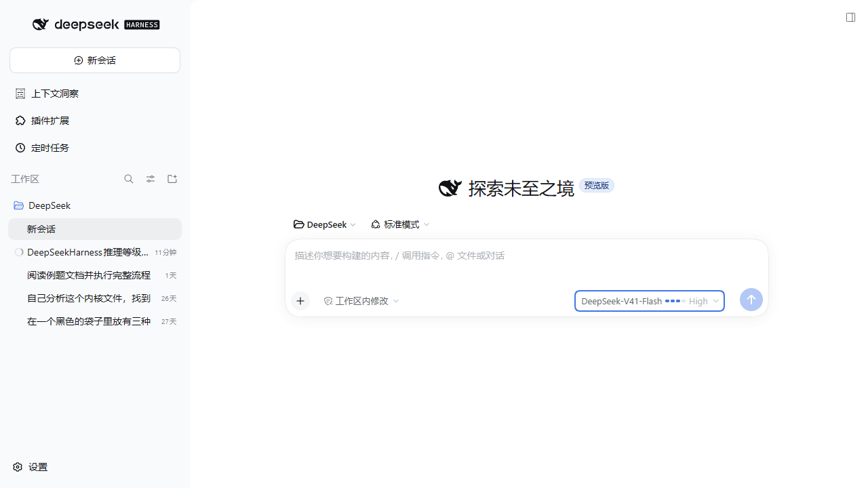Click the 1天 timestamp
The width and height of the screenshot is (868, 488).
coord(170,275)
